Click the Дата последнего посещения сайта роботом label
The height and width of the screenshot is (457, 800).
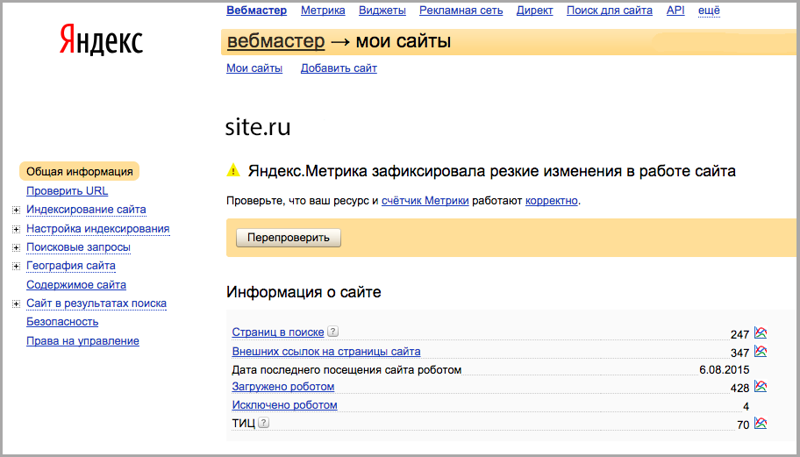click(346, 370)
